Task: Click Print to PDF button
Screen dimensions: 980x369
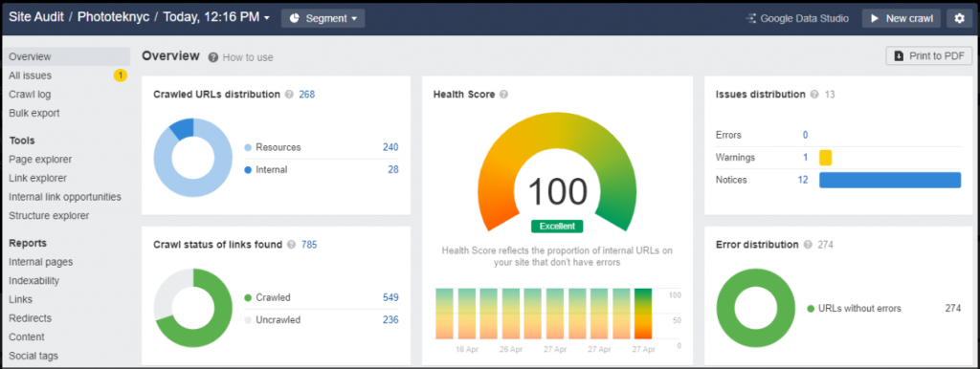Action: pos(928,55)
